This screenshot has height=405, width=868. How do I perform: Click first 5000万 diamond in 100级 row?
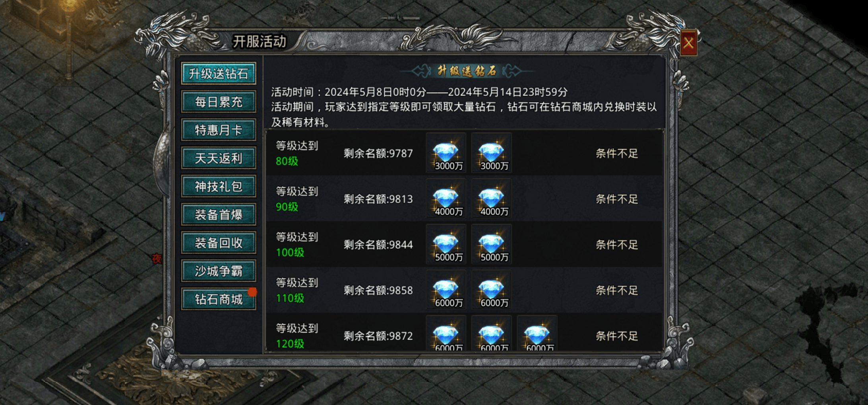(446, 244)
